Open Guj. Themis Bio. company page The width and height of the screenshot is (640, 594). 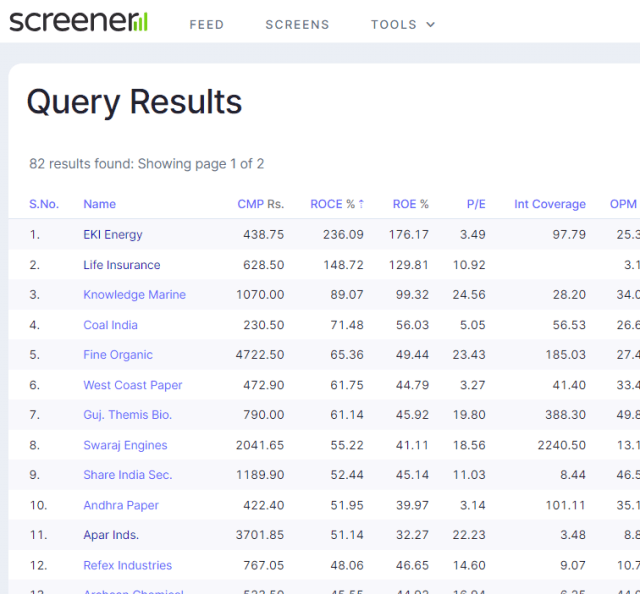pyautogui.click(x=127, y=415)
